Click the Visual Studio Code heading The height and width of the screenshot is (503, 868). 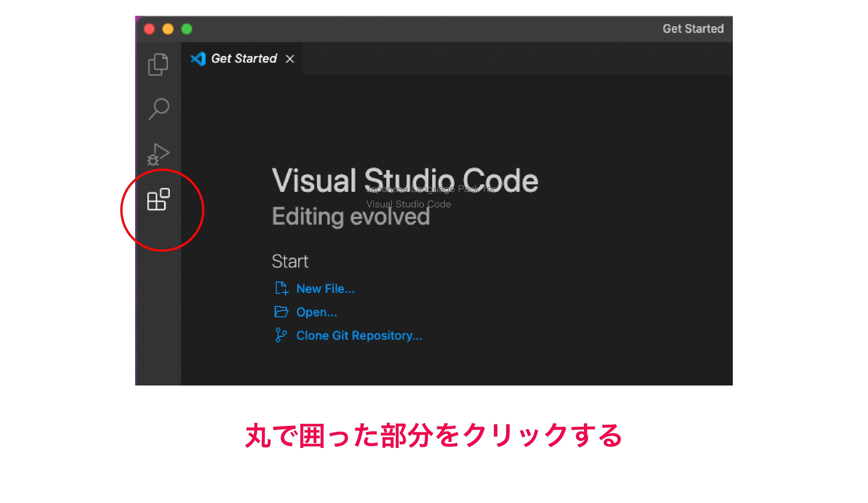(x=405, y=180)
